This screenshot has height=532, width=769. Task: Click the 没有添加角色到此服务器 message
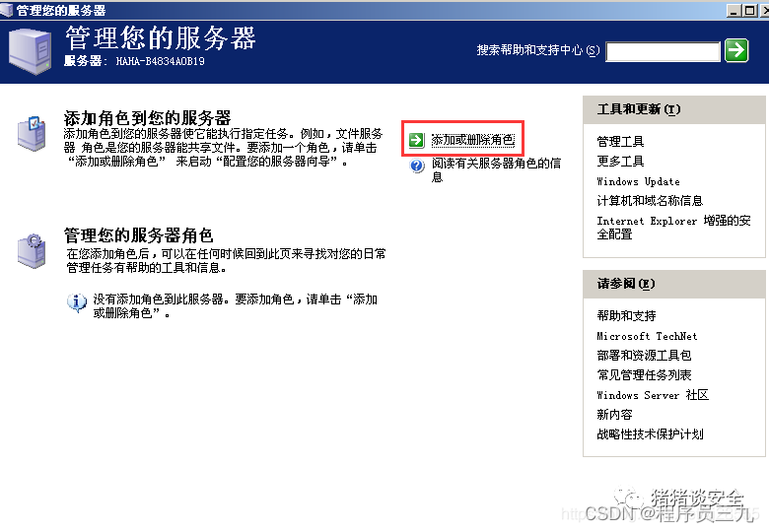point(235,306)
